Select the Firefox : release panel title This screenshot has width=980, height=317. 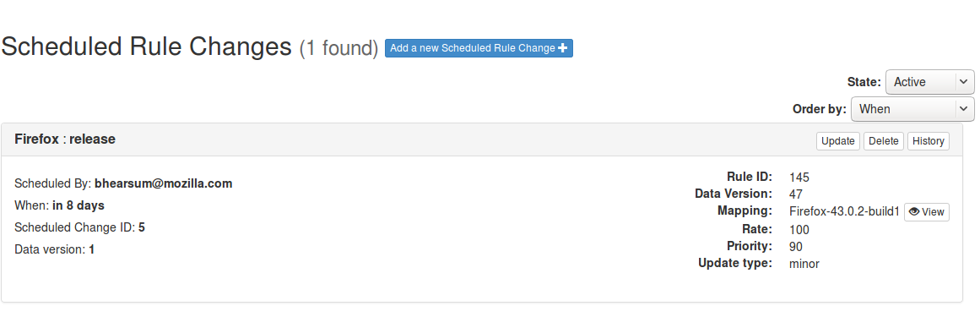[65, 139]
